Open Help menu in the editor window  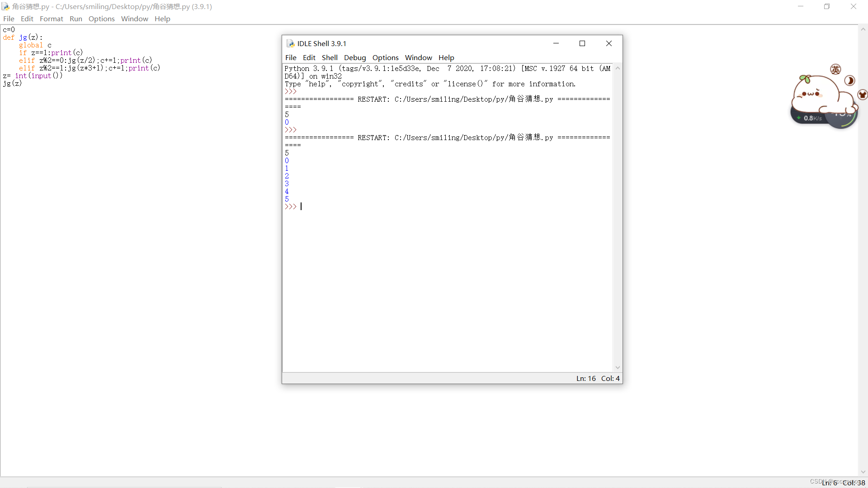(x=162, y=19)
